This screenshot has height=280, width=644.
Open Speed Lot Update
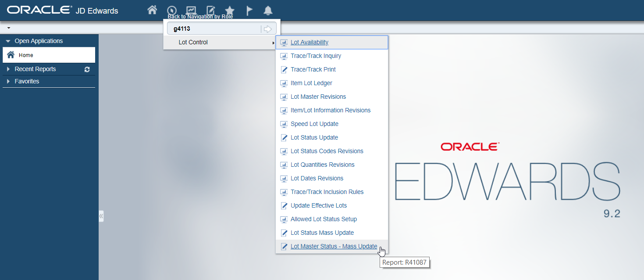pos(314,124)
